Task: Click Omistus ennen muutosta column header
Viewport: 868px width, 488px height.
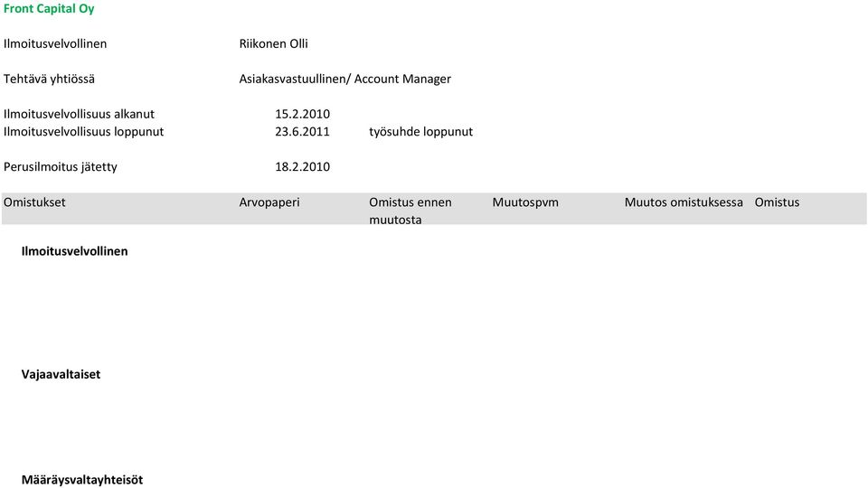Action: click(x=410, y=211)
